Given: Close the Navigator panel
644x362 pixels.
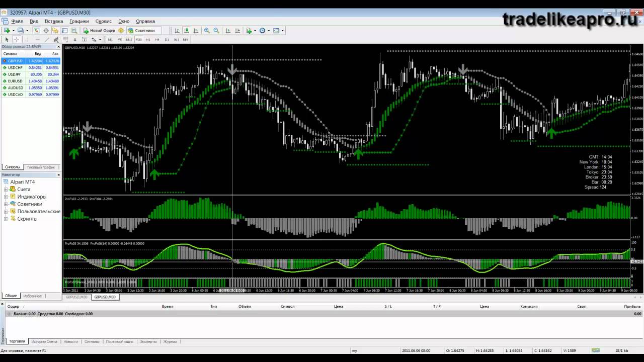Looking at the screenshot, I should [59, 174].
